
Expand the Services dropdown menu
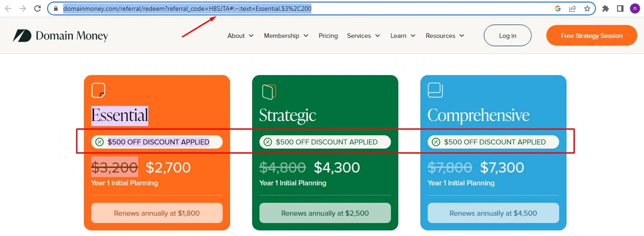(x=363, y=36)
